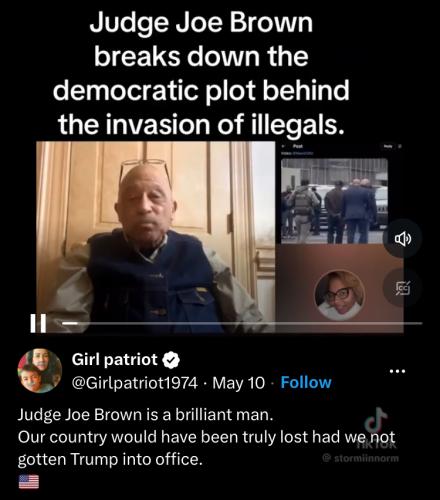440x500 pixels.
Task: Pause the video with the pause button
Action: click(38, 323)
